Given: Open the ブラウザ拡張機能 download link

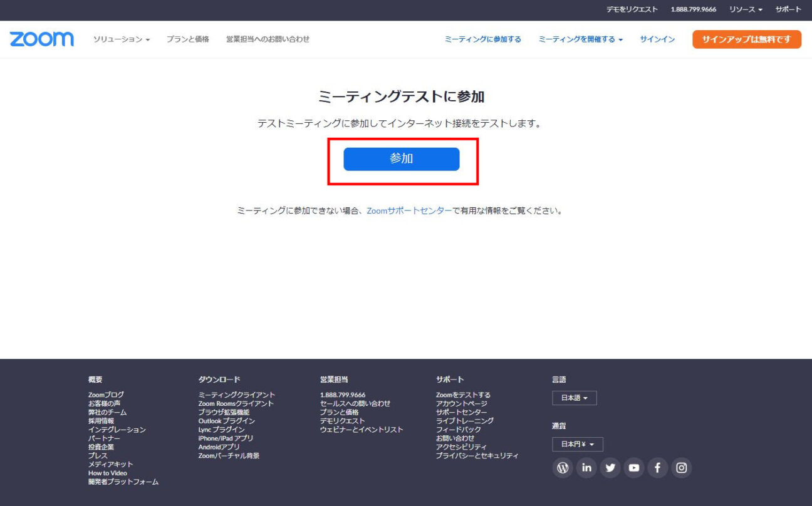Looking at the screenshot, I should [224, 413].
